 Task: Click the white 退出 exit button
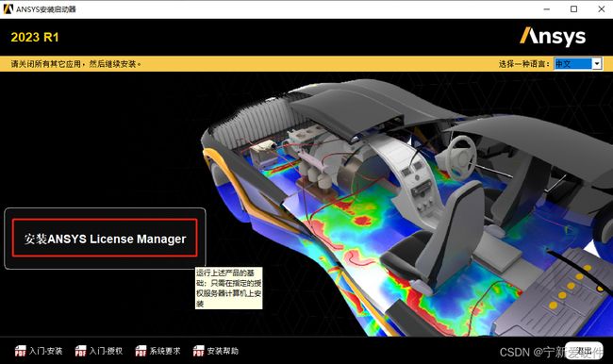click(584, 351)
